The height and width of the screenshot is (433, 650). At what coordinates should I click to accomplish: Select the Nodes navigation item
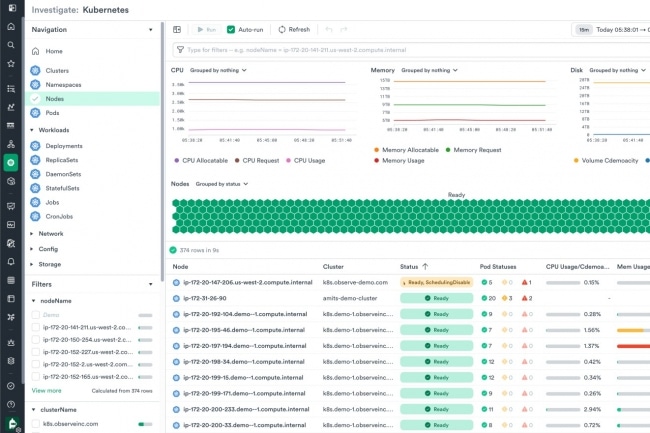pos(94,99)
